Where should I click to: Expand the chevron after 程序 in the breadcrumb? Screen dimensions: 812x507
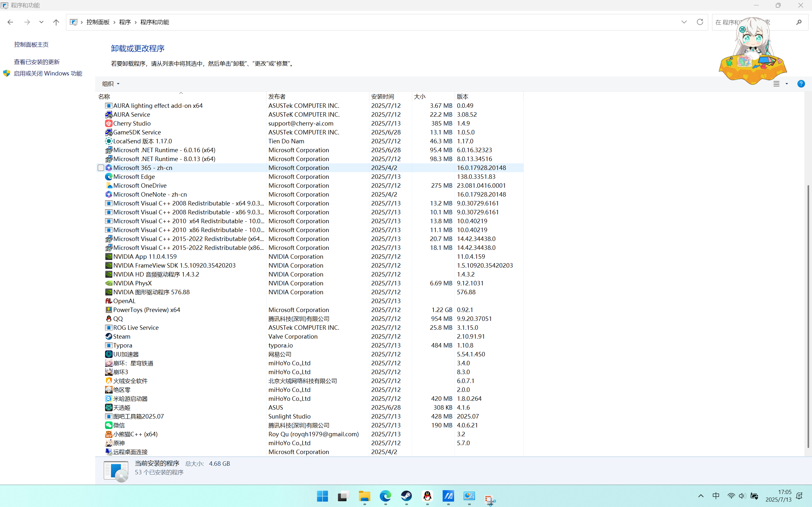pos(135,22)
